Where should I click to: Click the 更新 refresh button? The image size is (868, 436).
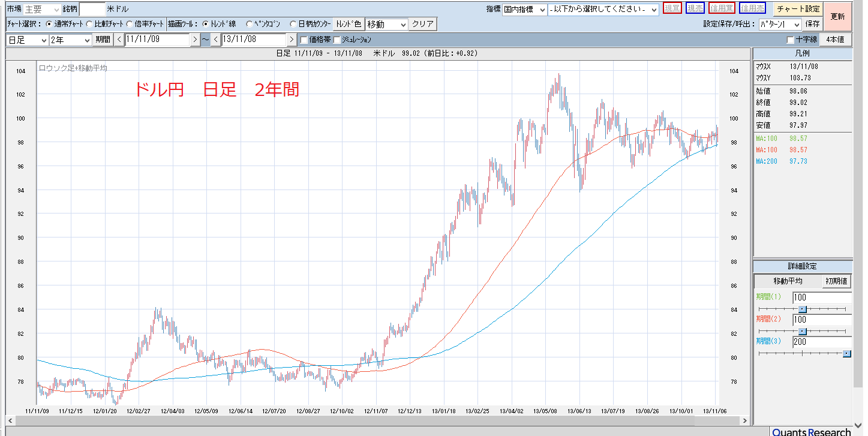[x=838, y=17]
